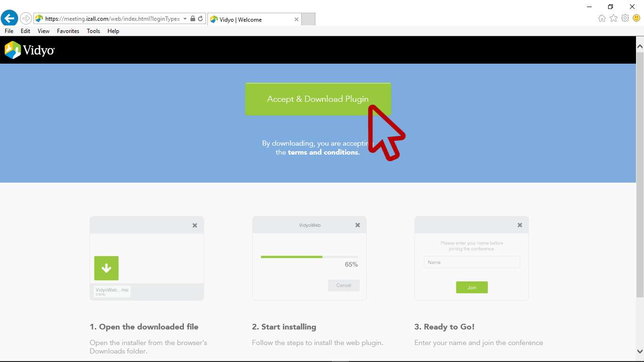Open the File menu

(x=9, y=31)
